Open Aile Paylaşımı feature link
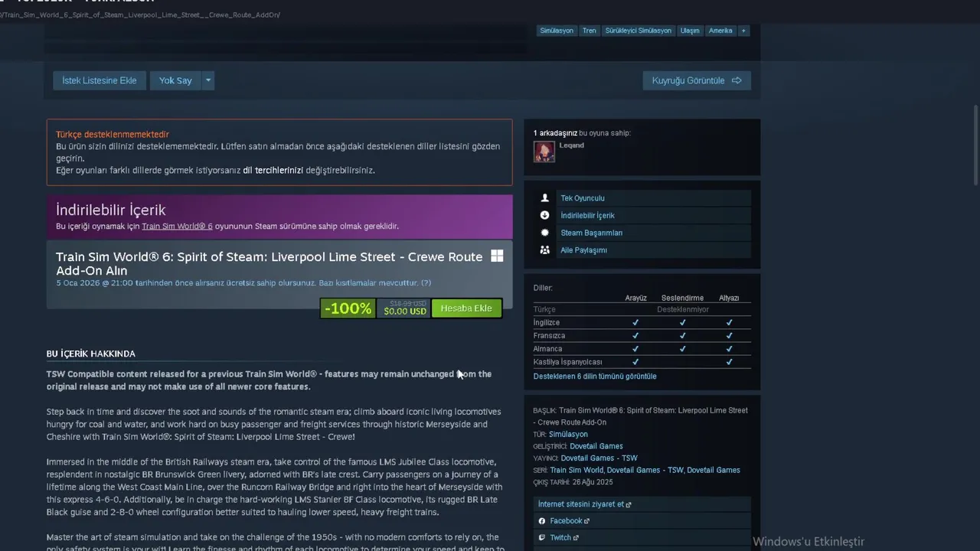 click(583, 250)
